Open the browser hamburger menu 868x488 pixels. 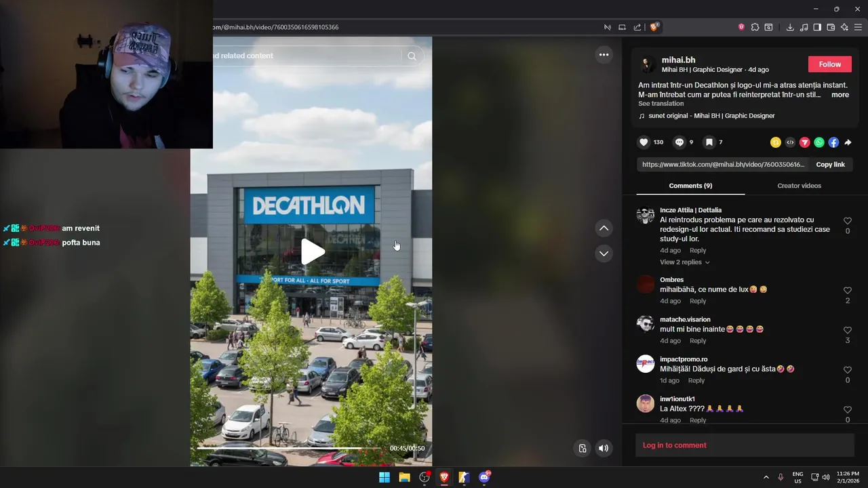[858, 27]
